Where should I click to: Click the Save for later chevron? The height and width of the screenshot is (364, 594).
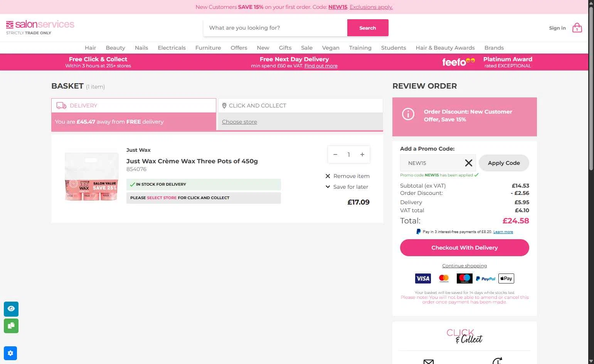click(x=328, y=187)
